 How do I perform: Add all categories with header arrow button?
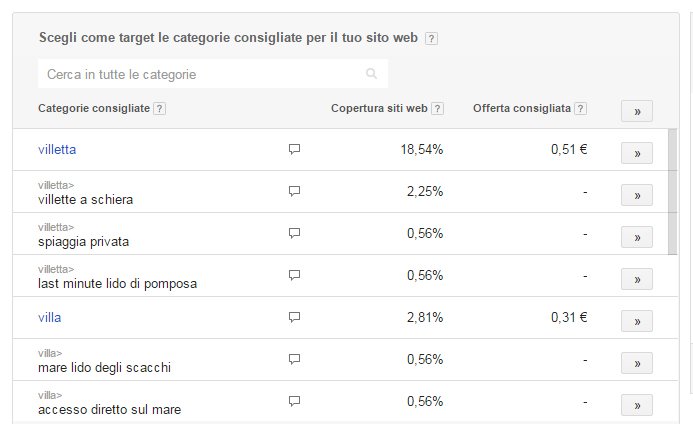click(x=637, y=111)
